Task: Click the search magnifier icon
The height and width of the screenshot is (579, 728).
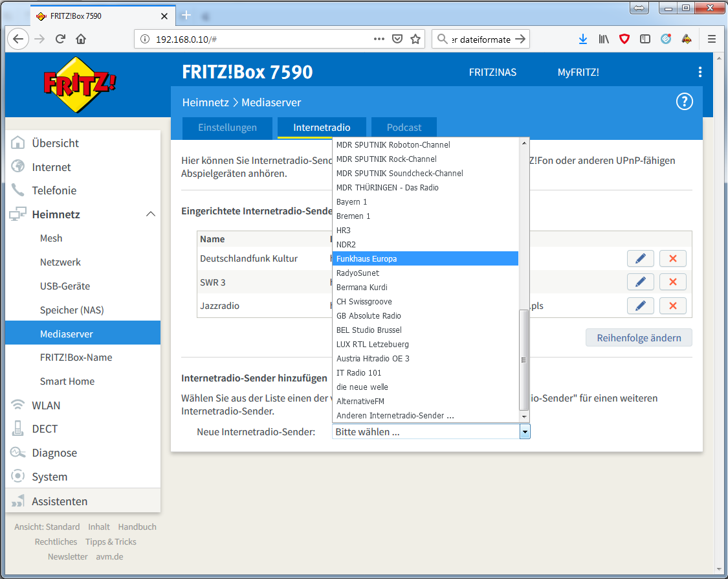Action: [443, 39]
